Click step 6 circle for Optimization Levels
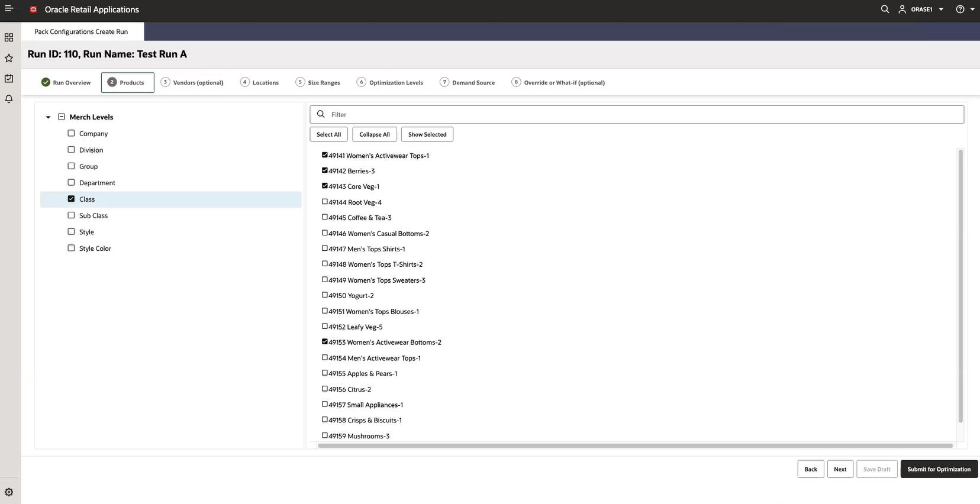Screen dimensions: 980x504 361,82
